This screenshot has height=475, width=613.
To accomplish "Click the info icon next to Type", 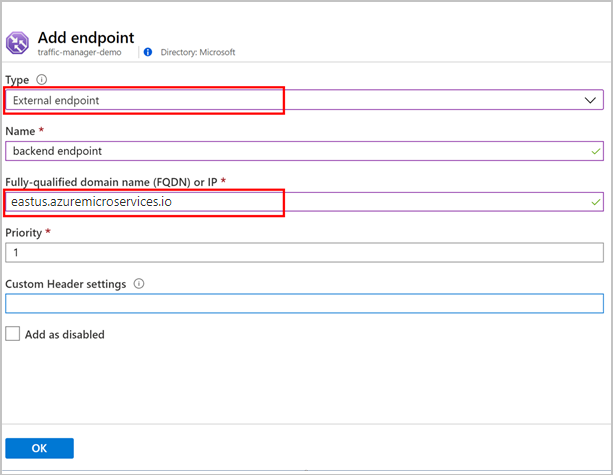I will point(41,79).
